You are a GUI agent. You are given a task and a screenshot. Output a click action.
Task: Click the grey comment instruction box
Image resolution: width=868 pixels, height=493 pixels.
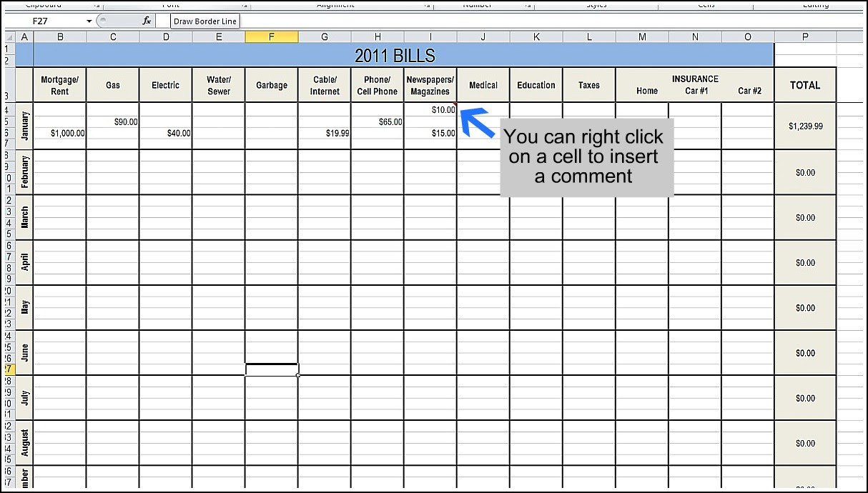[586, 156]
